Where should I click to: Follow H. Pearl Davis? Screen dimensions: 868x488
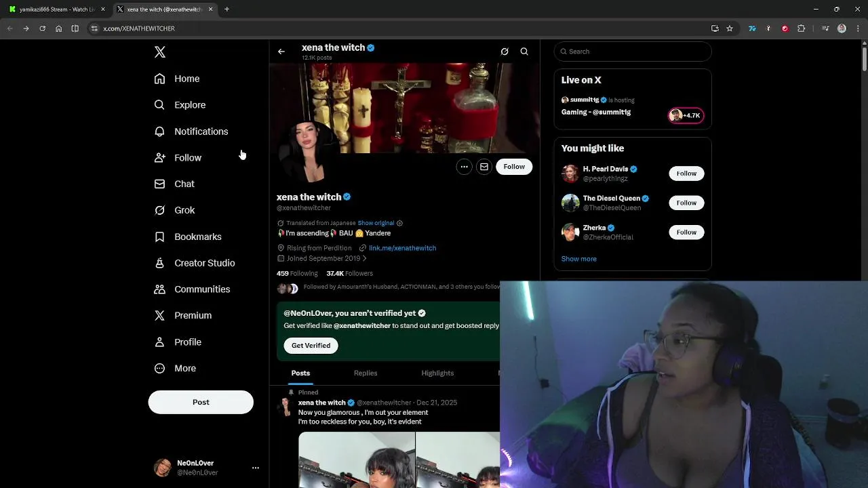(686, 174)
